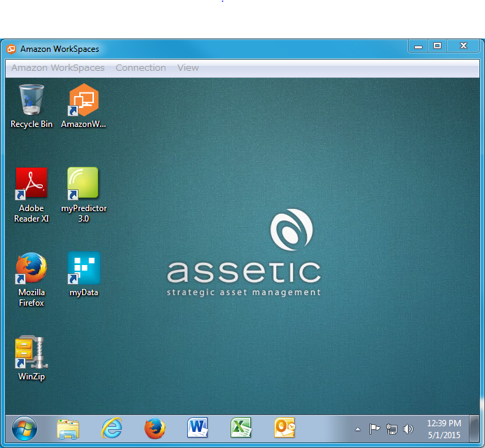This screenshot has width=485, height=448.
Task: Select the Recycle Bin desktop icon
Action: [31, 102]
